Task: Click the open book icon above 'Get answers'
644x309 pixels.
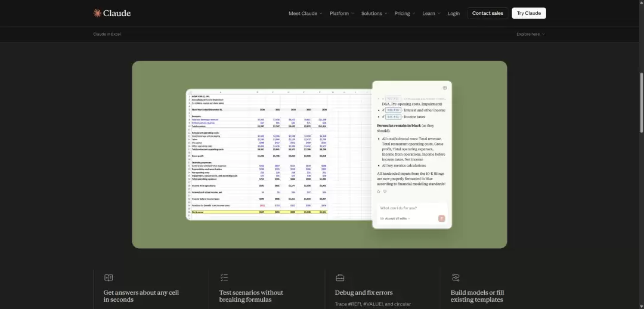Action: (109, 278)
